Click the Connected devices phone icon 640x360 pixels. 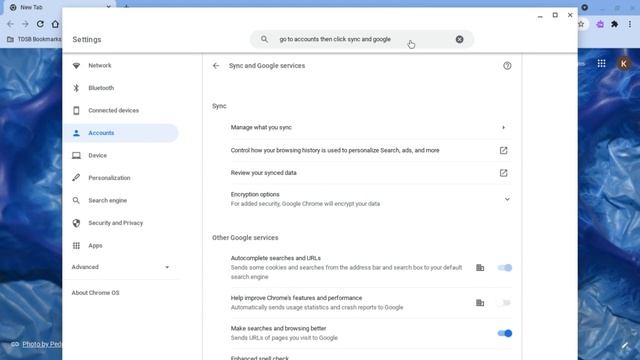[76, 110]
